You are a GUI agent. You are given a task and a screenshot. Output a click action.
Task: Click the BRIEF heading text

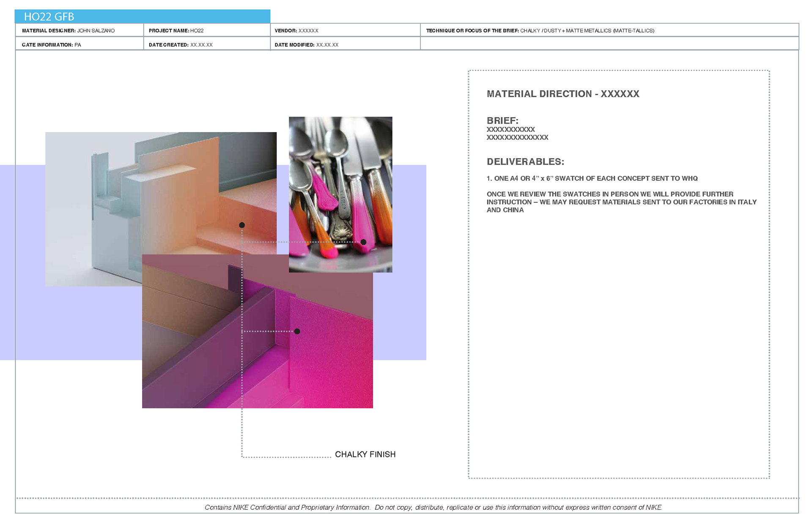point(502,120)
